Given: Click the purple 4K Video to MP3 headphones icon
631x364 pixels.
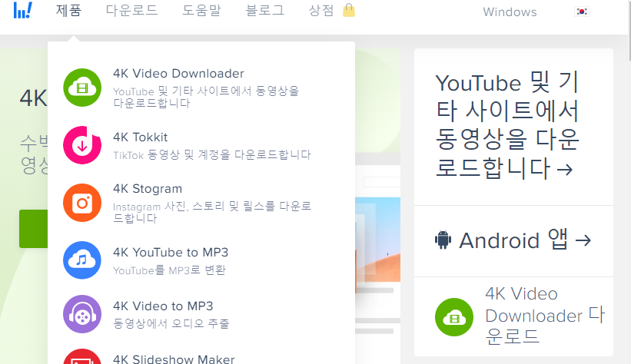Looking at the screenshot, I should [82, 314].
